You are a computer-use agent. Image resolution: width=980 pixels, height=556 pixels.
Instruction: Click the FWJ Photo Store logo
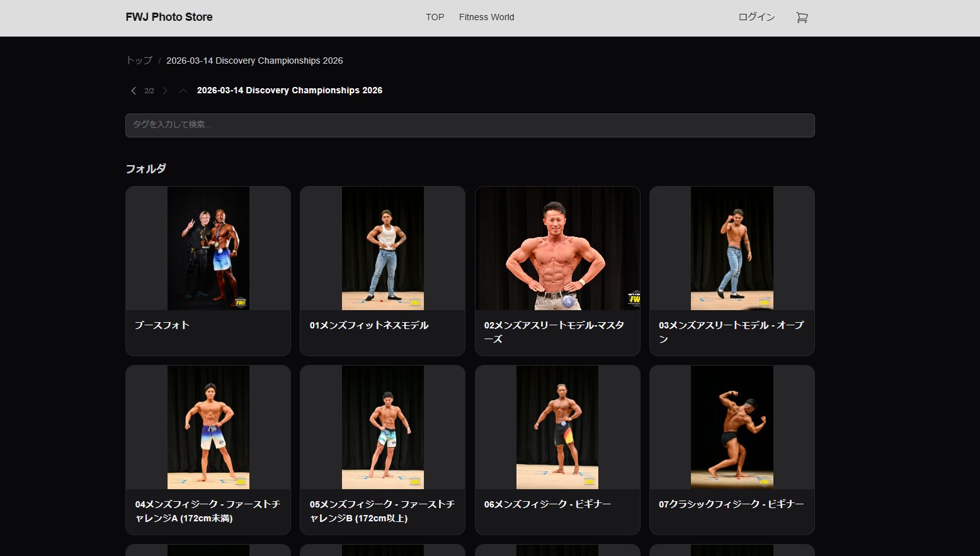tap(169, 17)
